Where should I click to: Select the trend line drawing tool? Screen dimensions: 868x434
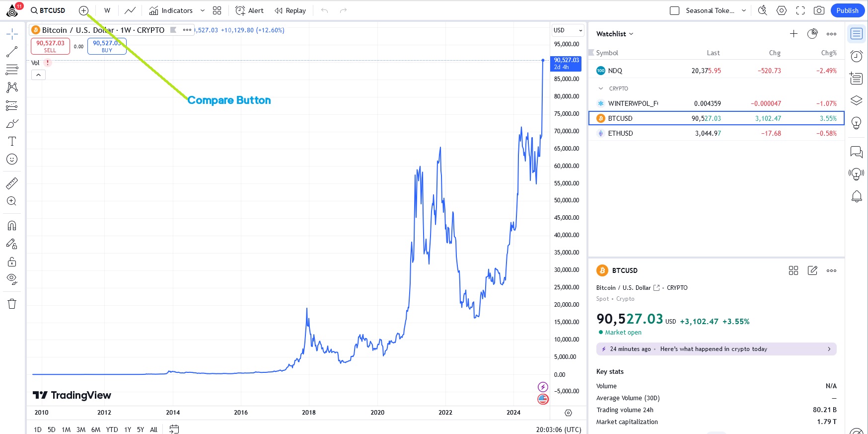(x=12, y=52)
